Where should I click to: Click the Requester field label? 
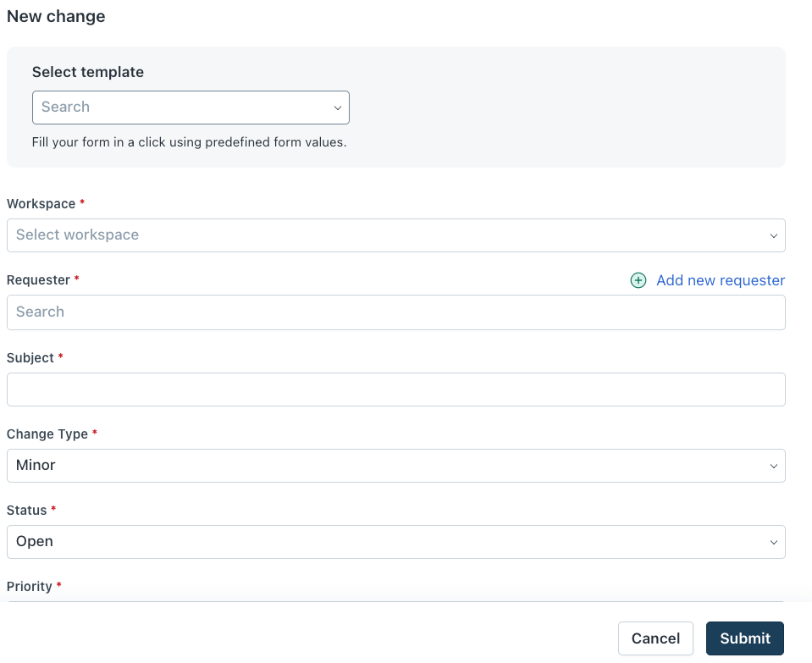(38, 279)
